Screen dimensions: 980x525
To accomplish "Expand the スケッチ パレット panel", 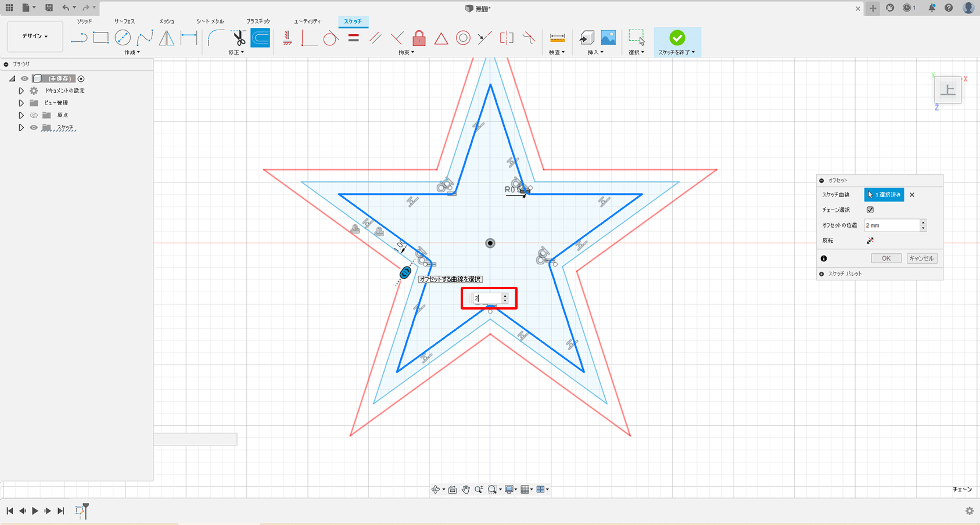I will tap(821, 274).
